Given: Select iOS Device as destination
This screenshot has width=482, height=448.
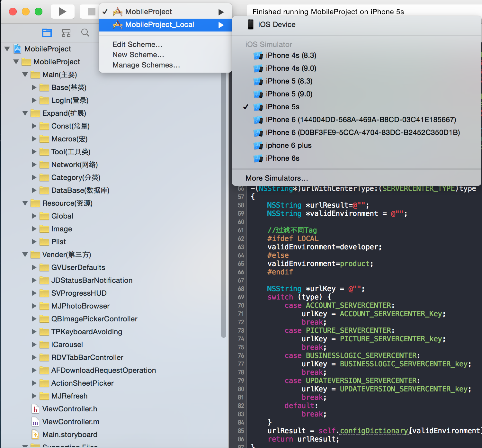Looking at the screenshot, I should (277, 25).
